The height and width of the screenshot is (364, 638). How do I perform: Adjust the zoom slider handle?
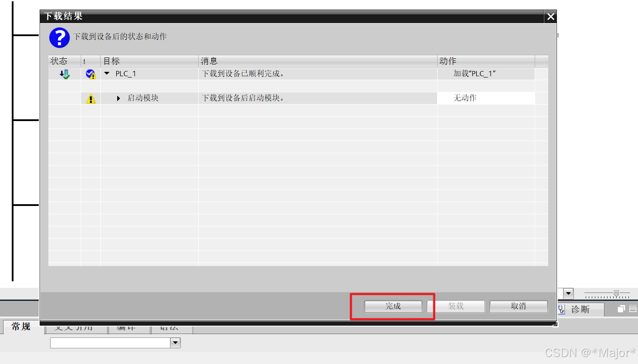[617, 293]
